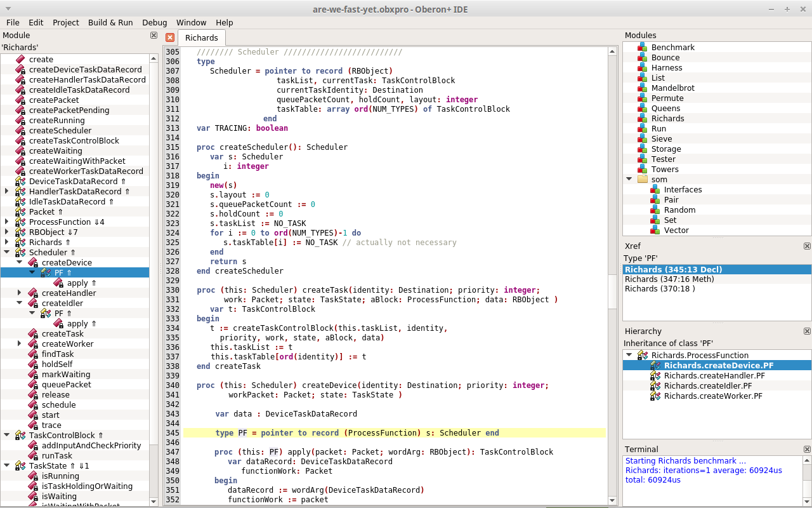This screenshot has height=508, width=812.
Task: Click the som folder icon
Action: 642,180
